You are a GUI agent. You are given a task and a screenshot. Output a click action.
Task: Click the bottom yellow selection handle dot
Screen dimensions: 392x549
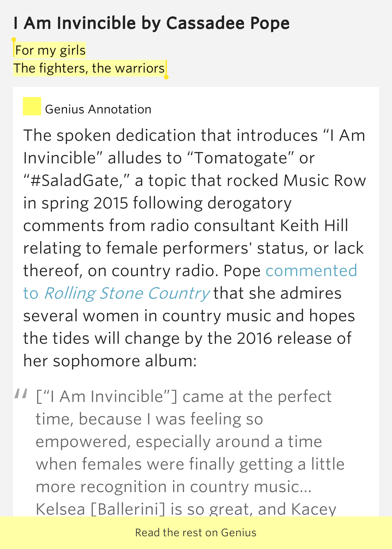pyautogui.click(x=166, y=77)
